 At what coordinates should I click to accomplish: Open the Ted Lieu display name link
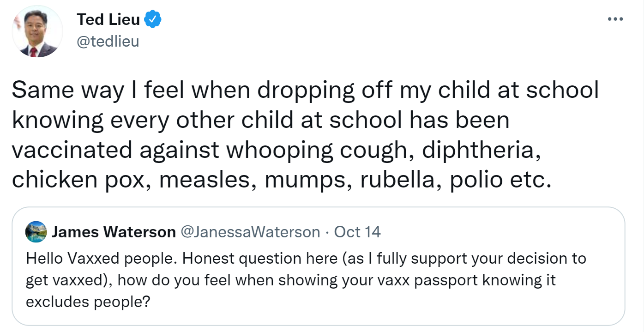point(108,19)
